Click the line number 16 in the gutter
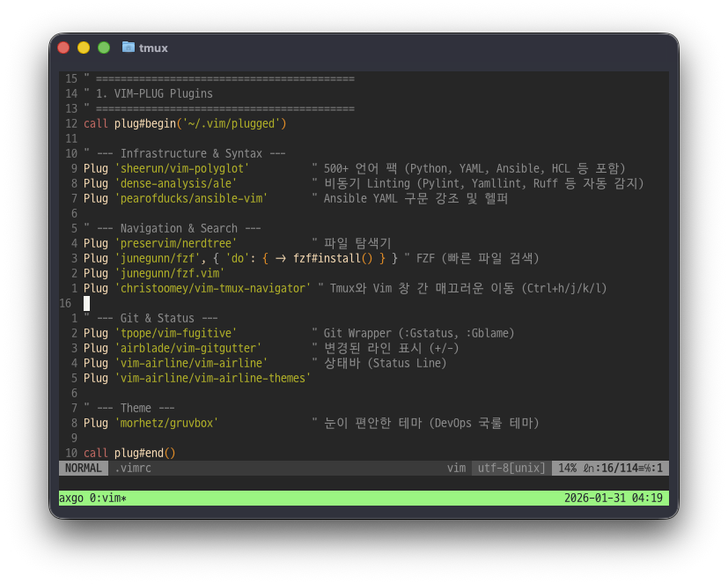 tap(65, 303)
